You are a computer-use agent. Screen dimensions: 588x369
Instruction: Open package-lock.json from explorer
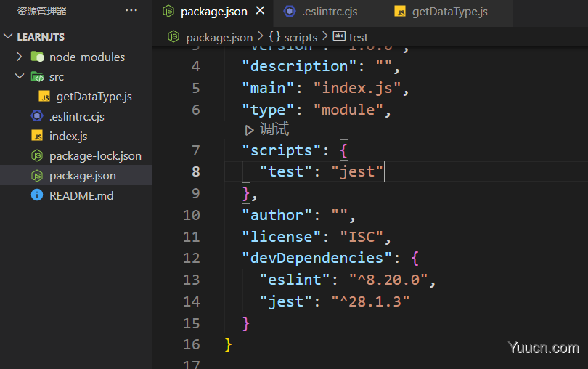(95, 155)
